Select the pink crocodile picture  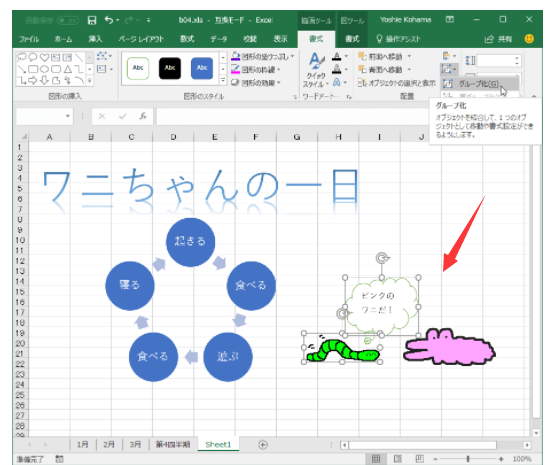[x=450, y=347]
